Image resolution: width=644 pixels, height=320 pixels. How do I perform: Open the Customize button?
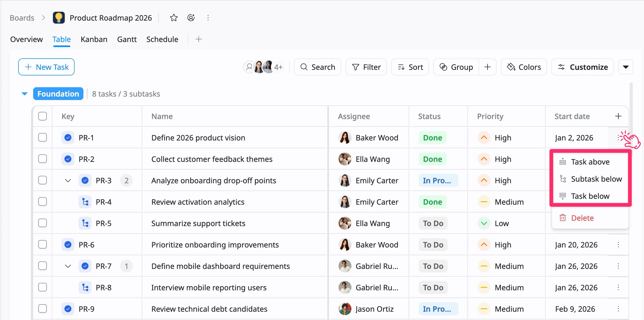(583, 67)
